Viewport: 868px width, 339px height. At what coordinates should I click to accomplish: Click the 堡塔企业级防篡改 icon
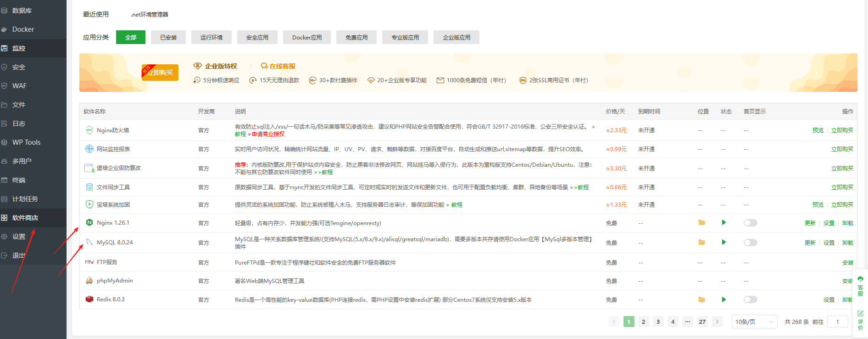(89, 168)
